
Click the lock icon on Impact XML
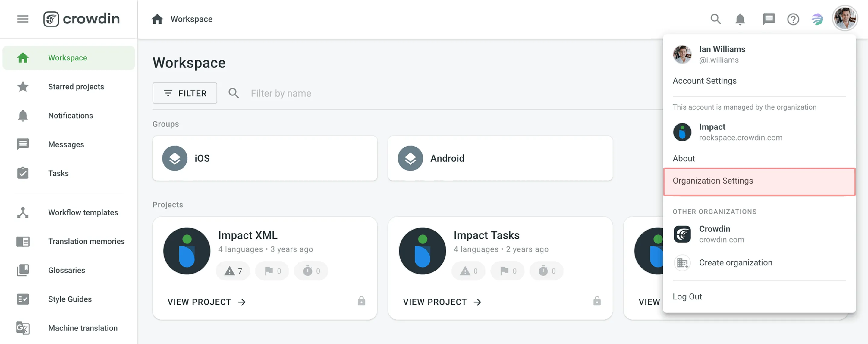(x=362, y=301)
